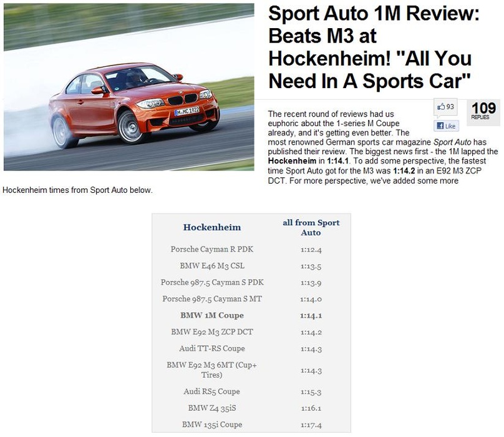Select the Audi RS5 Coupe row
The height and width of the screenshot is (437, 504).
[212, 391]
